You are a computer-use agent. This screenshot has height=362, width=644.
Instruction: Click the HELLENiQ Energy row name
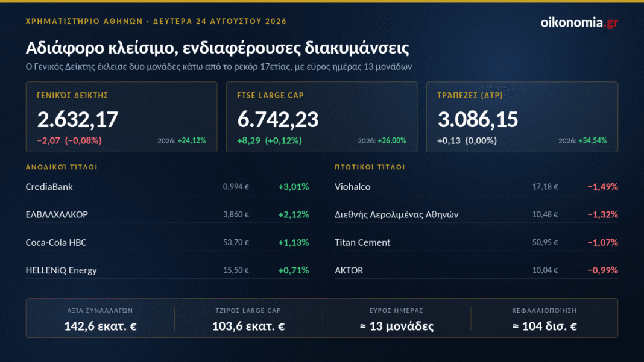[x=61, y=270]
